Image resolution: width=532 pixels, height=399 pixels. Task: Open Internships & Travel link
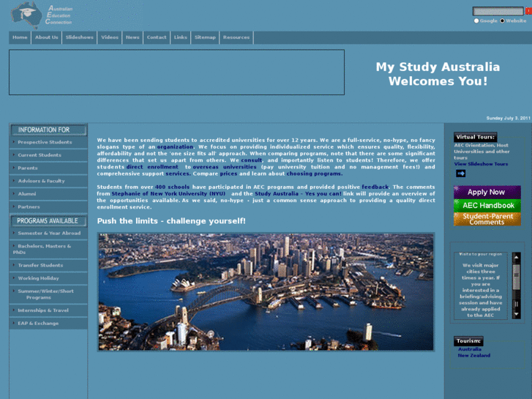48,310
